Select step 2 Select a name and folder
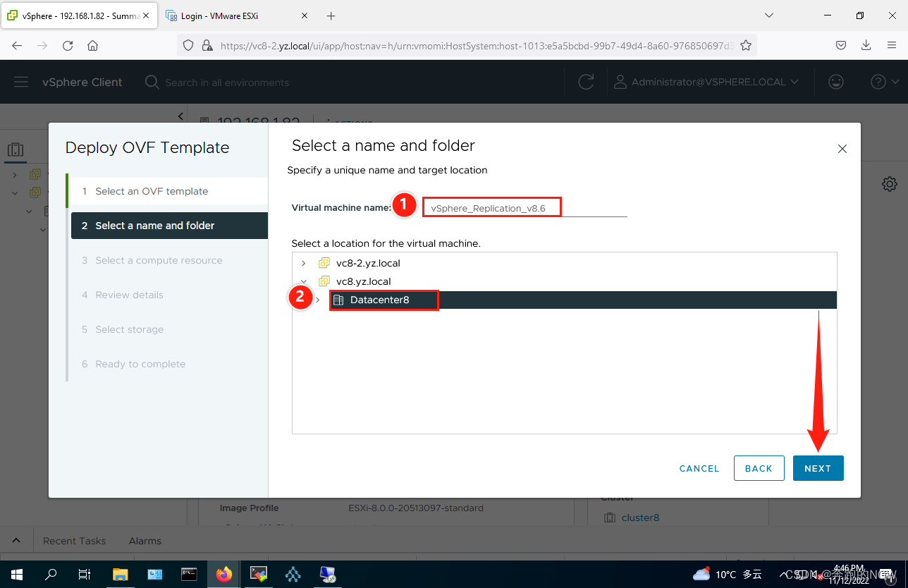The height and width of the screenshot is (588, 908). point(169,226)
